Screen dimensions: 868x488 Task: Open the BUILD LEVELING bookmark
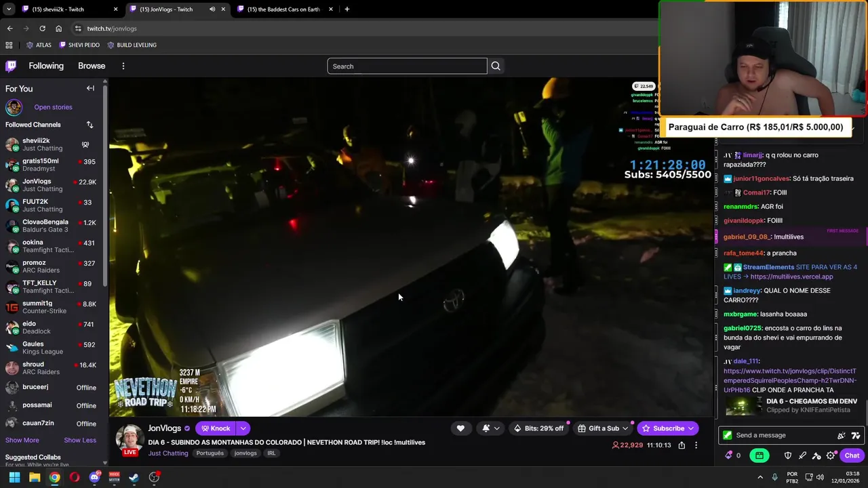pyautogui.click(x=132, y=45)
